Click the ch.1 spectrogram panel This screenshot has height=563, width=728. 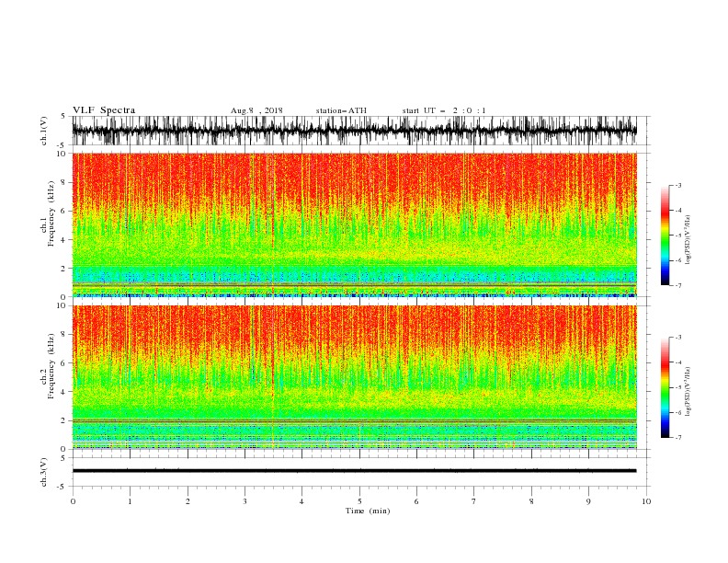tap(355, 224)
